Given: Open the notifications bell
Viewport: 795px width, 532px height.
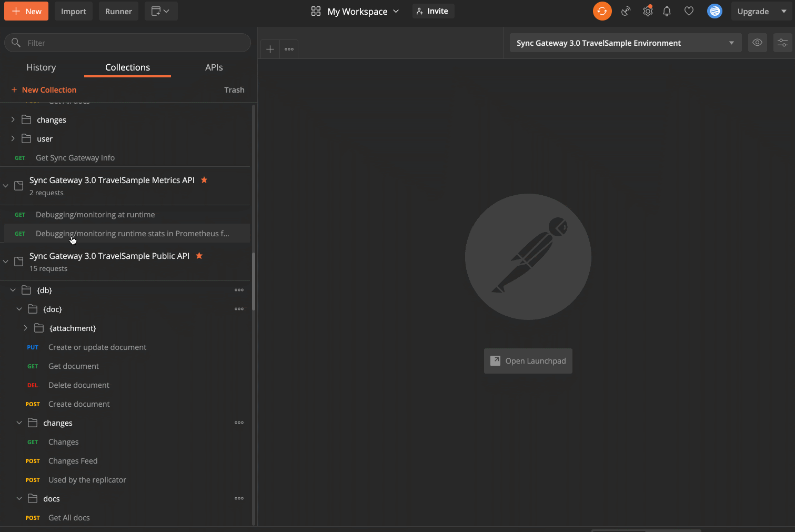Looking at the screenshot, I should tap(667, 11).
